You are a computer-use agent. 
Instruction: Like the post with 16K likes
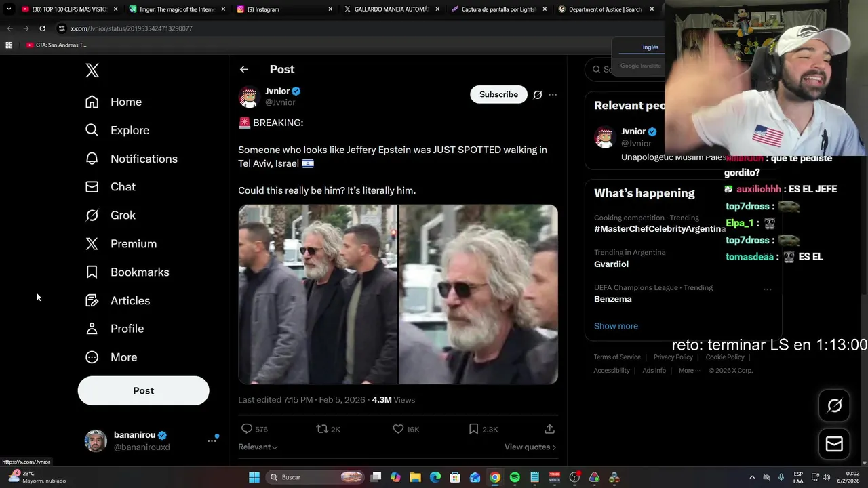398,429
